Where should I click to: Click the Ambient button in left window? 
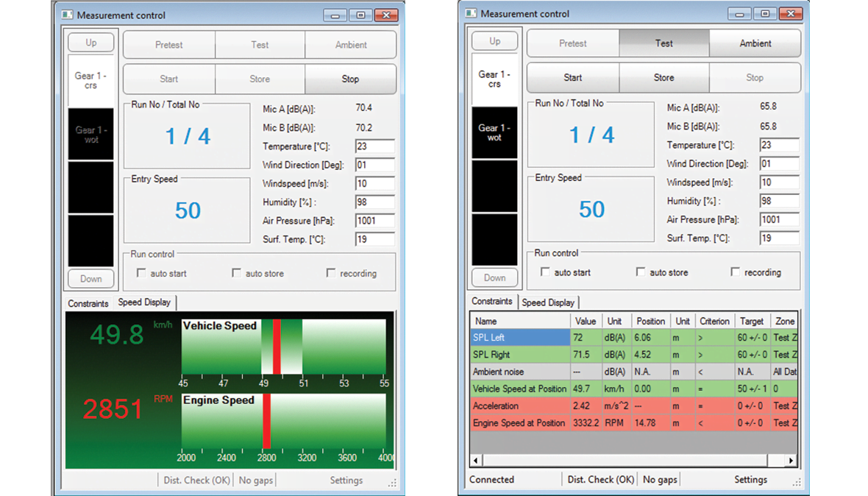350,45
